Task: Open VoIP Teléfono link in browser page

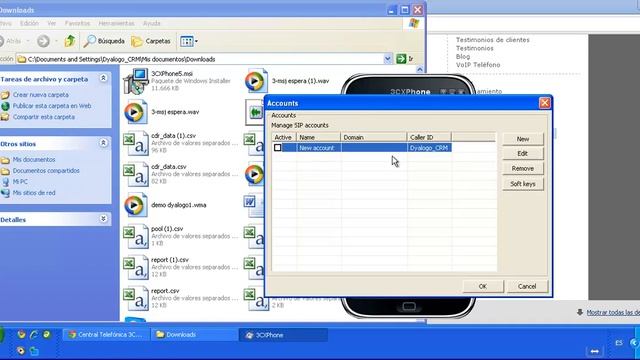Action: [478, 64]
